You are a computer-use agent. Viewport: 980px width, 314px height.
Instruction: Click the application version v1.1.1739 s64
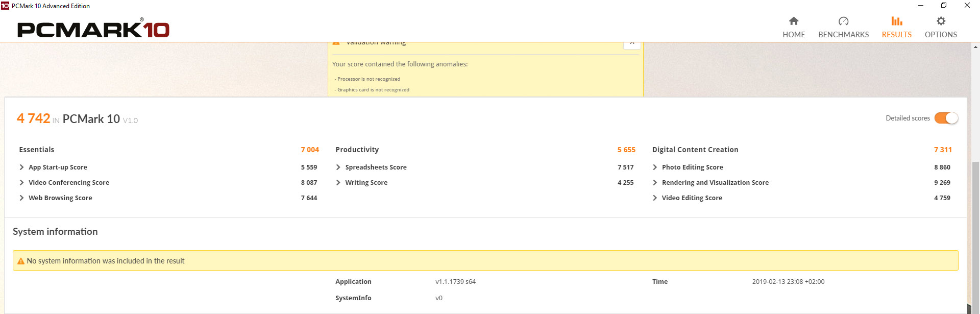coord(455,282)
